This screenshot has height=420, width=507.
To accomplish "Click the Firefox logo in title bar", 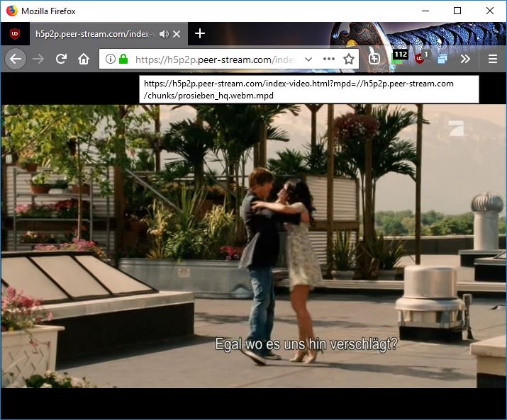I will tap(12, 11).
